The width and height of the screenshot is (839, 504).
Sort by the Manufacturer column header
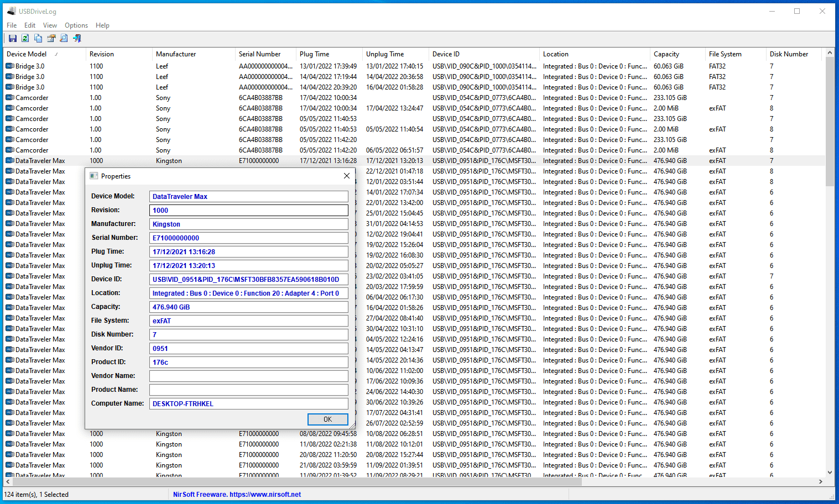194,54
